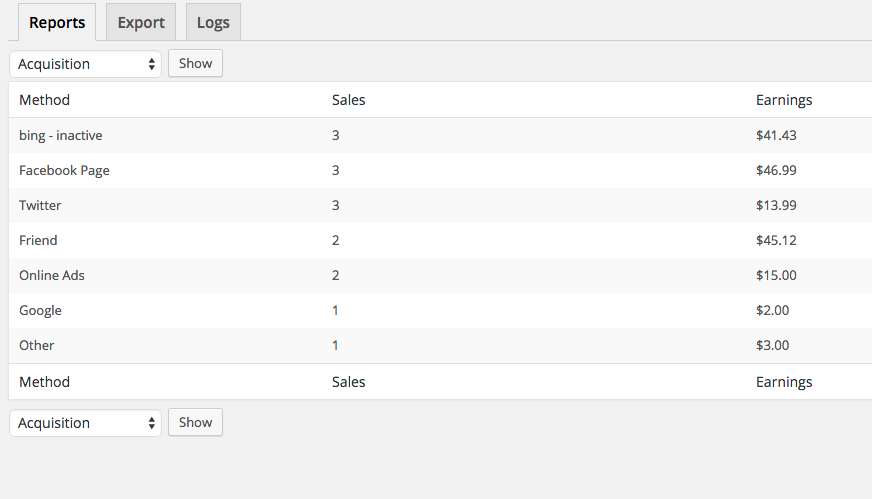Select the Online Ads row

pyautogui.click(x=52, y=275)
